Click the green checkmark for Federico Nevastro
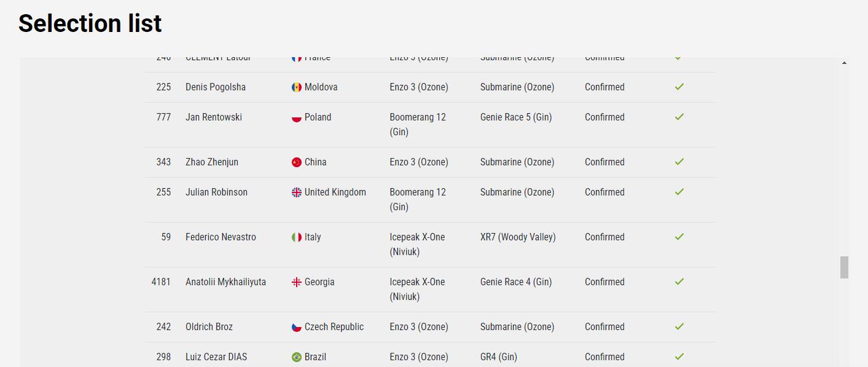The height and width of the screenshot is (367, 868). [679, 237]
